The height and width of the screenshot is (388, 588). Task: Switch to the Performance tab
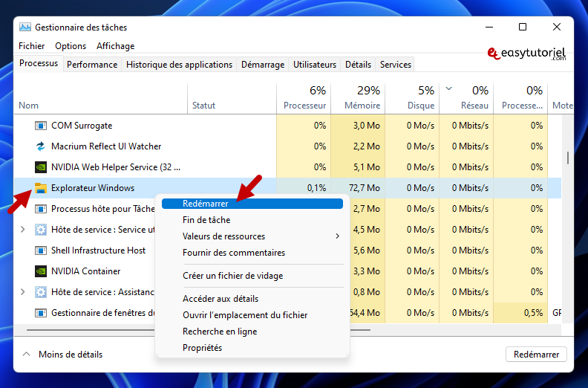[92, 65]
